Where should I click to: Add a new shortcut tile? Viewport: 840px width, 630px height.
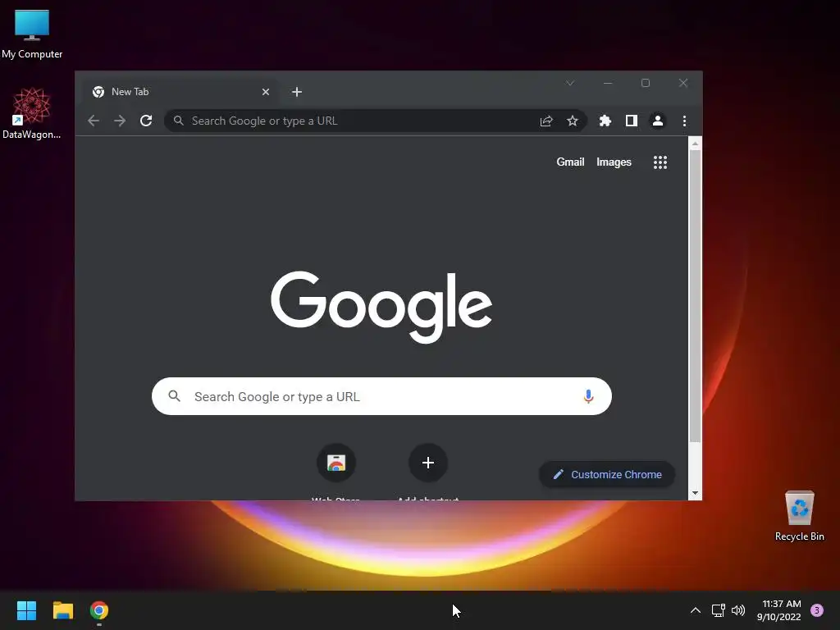(x=428, y=463)
